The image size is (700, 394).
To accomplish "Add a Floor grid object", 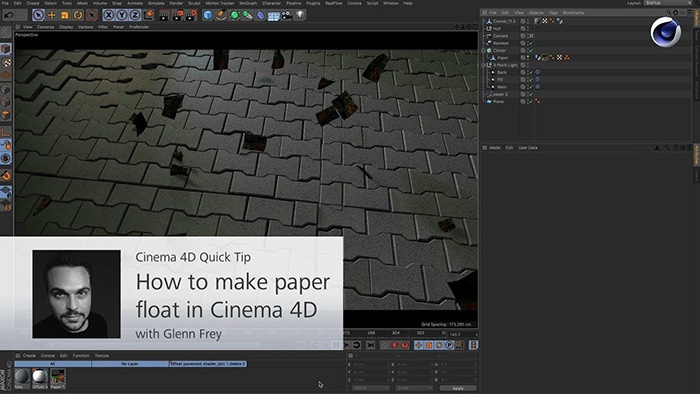I will click(274, 15).
